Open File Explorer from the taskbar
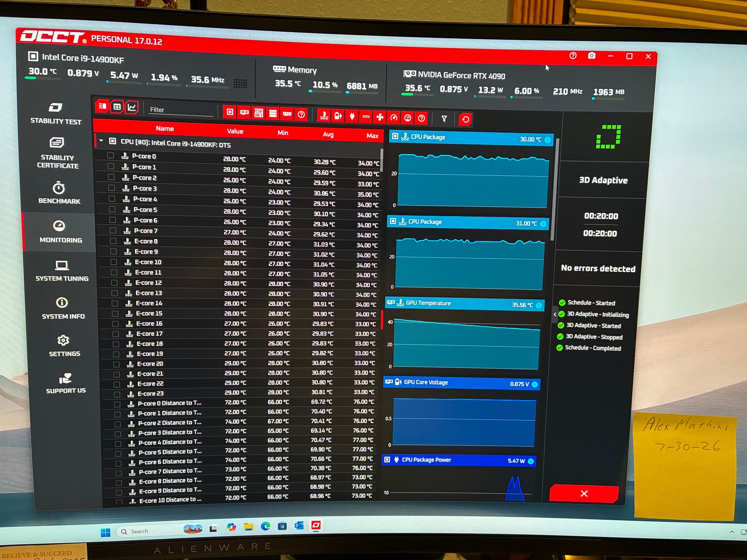This screenshot has height=560, width=747. [x=248, y=527]
